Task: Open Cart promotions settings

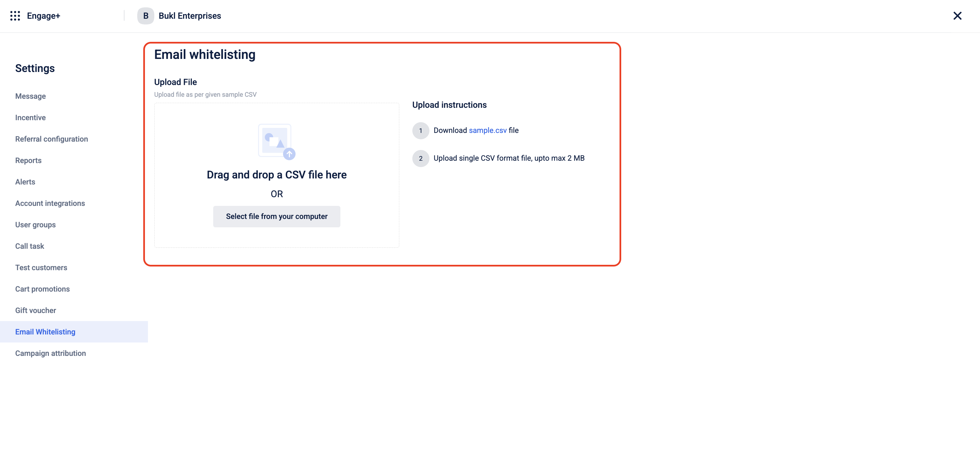Action: tap(42, 289)
